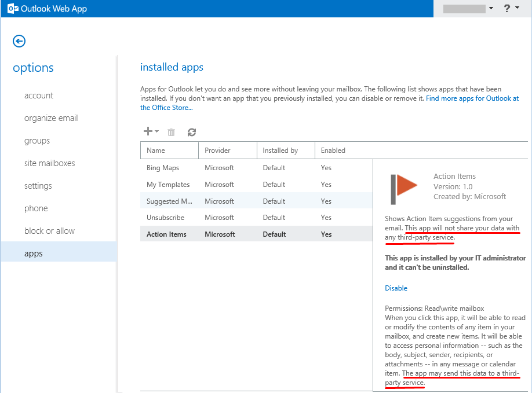Click the trash can delete icon
Viewport: 532px width, 393px height.
tap(171, 132)
